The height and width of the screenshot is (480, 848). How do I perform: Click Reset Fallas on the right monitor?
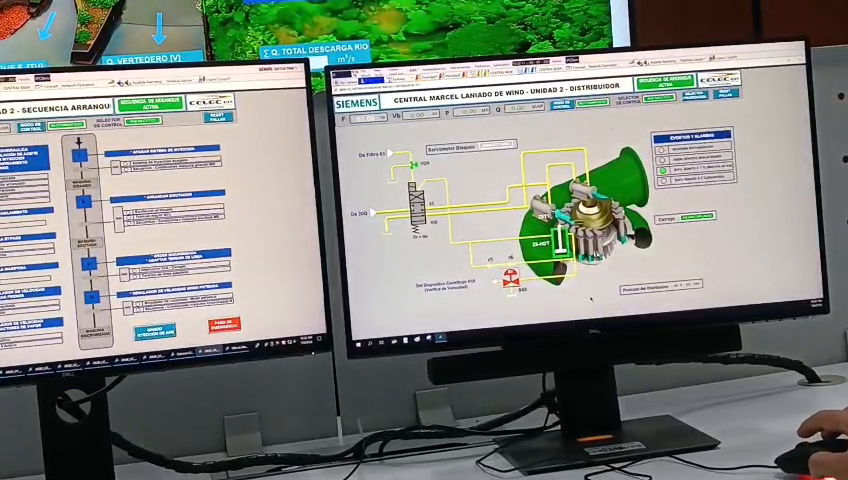pyautogui.click(x=725, y=93)
